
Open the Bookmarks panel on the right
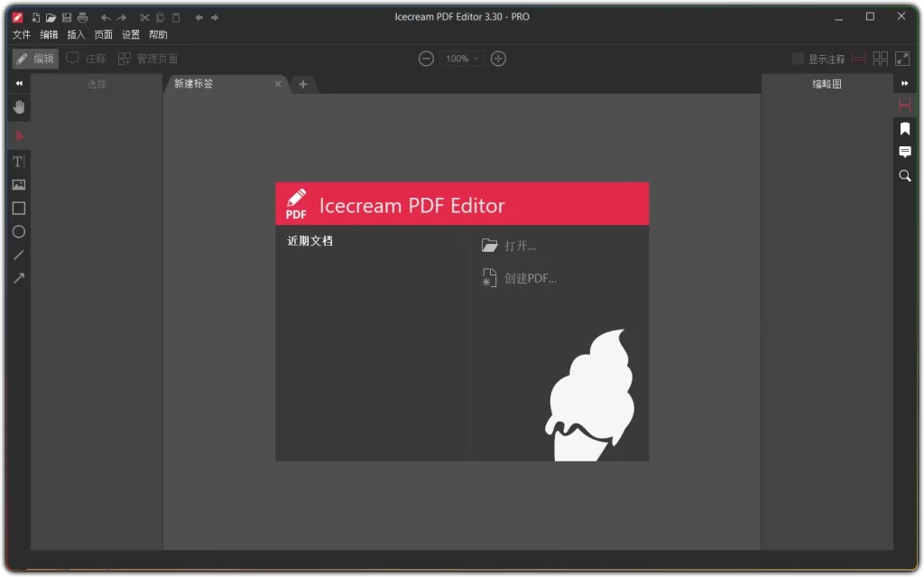[905, 128]
